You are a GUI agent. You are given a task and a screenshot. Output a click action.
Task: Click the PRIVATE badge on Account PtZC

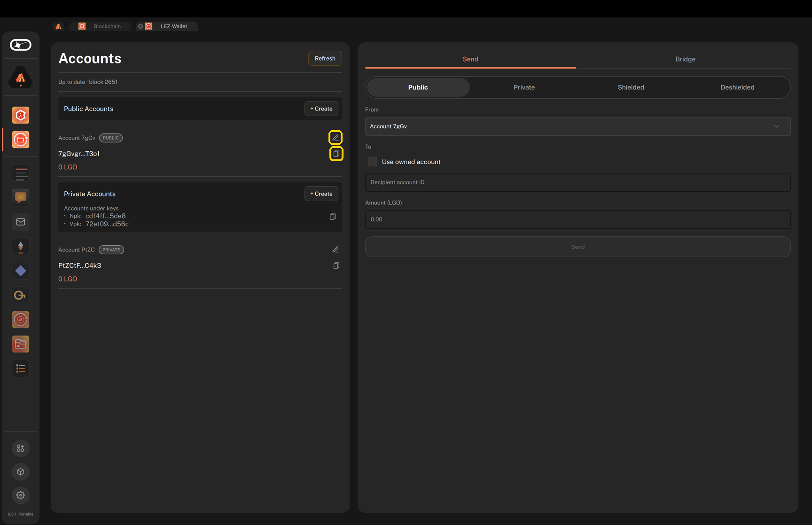[111, 250]
